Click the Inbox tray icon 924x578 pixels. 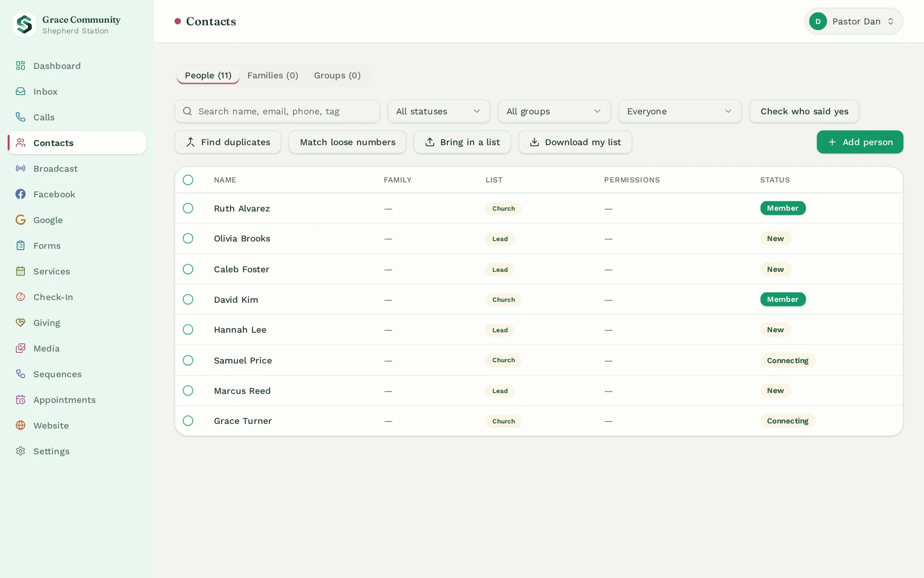pyautogui.click(x=21, y=91)
